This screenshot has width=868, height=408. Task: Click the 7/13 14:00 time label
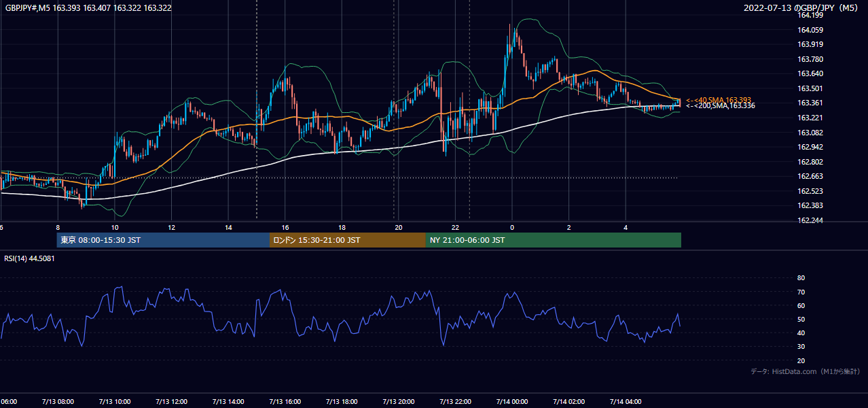[228, 401]
